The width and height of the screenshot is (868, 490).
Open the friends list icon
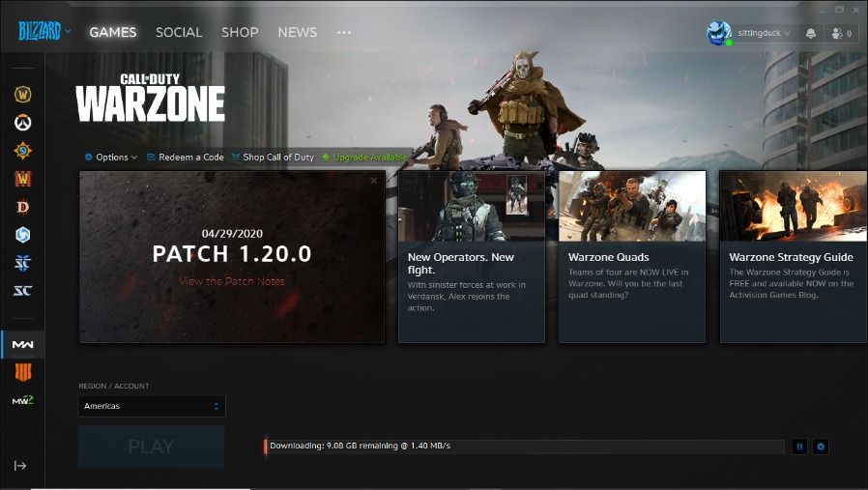tap(842, 33)
